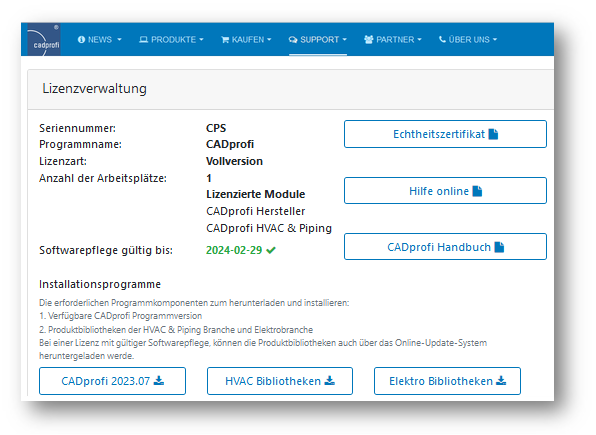Click the CADprofi HVAC & Piping module line
Viewport: 596px width, 435px height.
click(x=269, y=228)
